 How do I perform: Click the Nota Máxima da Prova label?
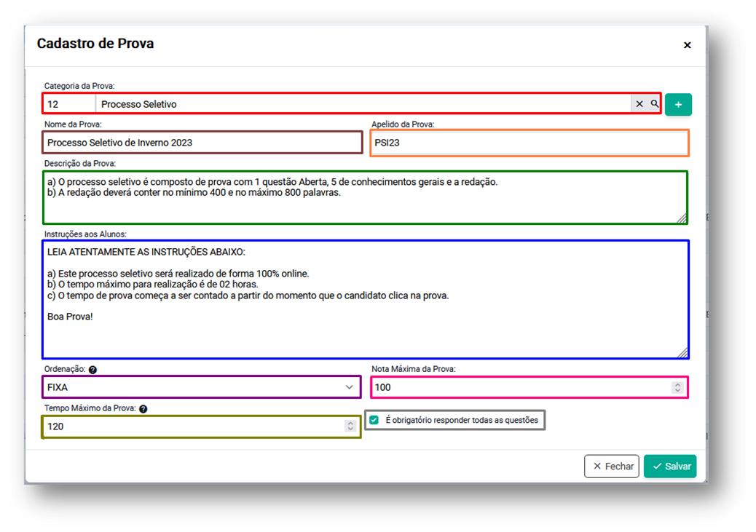pos(413,369)
